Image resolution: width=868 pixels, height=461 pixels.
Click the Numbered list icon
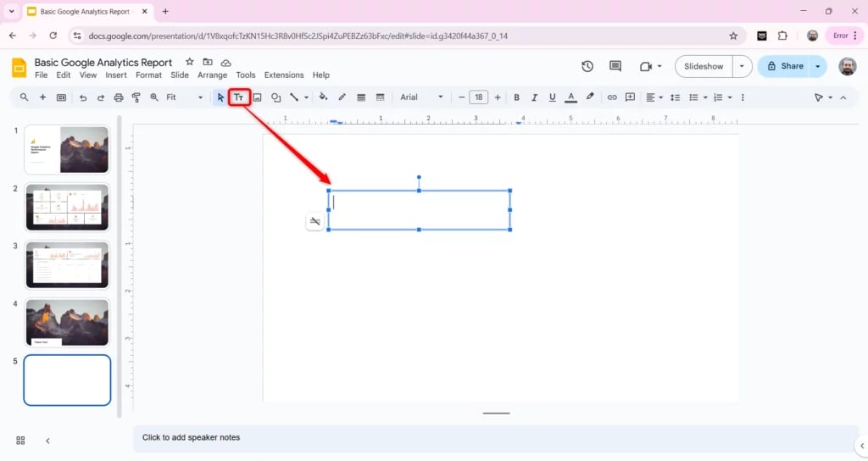pos(718,97)
